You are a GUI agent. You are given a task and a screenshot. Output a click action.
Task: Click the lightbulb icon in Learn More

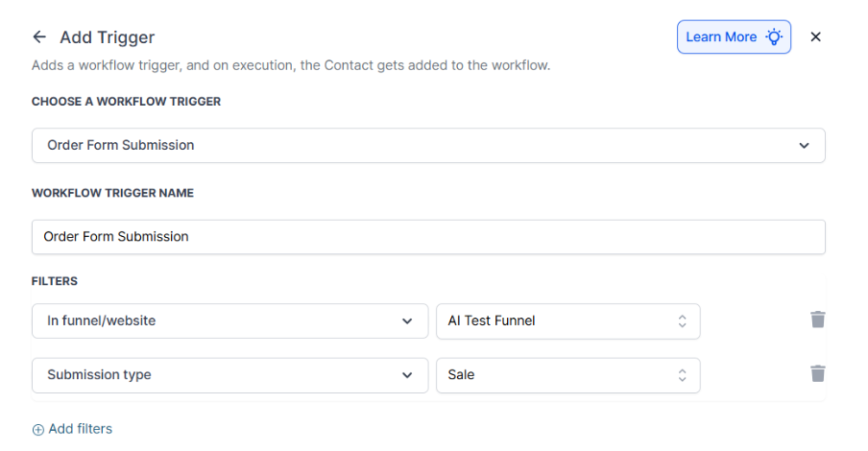click(x=774, y=37)
